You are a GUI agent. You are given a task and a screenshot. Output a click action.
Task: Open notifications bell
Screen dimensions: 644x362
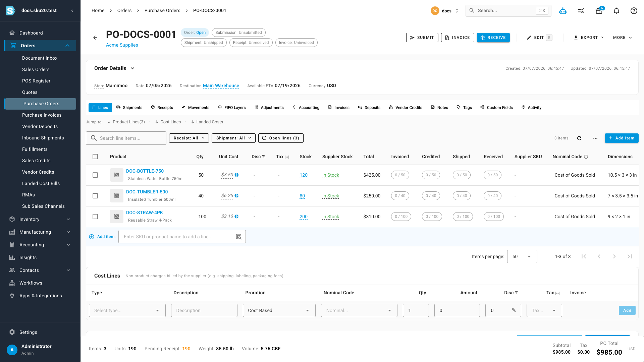click(616, 11)
